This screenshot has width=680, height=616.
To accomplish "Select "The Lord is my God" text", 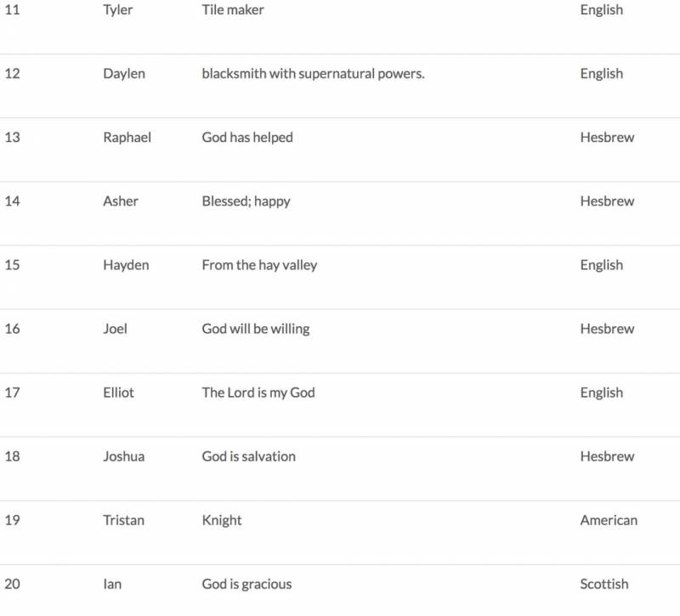I will tap(258, 393).
